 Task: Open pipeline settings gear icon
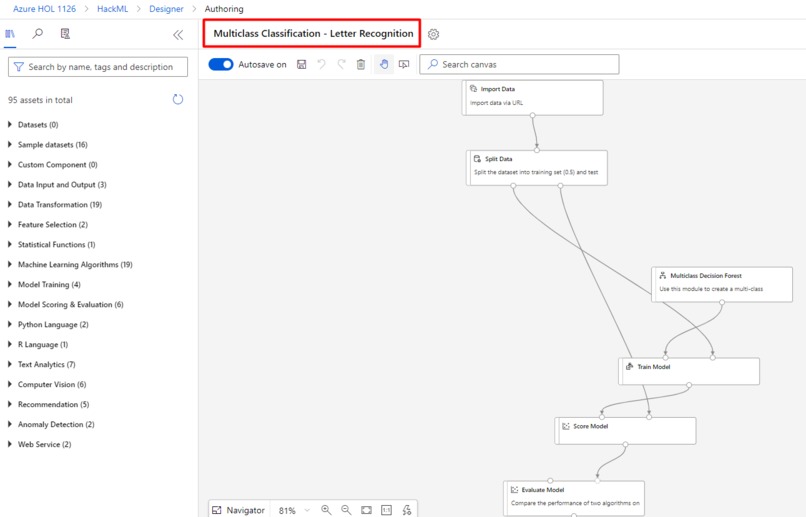tap(433, 34)
